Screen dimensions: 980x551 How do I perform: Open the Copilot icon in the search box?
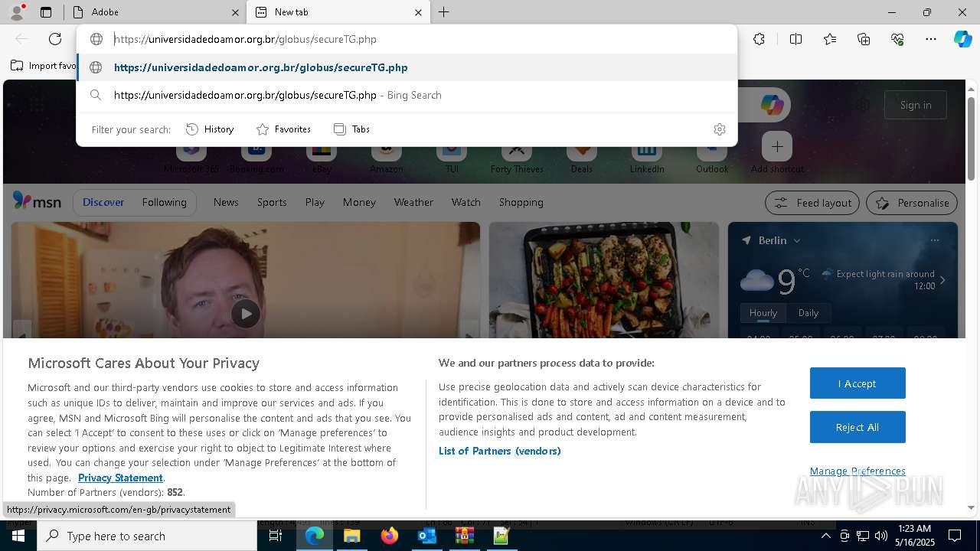(x=772, y=105)
